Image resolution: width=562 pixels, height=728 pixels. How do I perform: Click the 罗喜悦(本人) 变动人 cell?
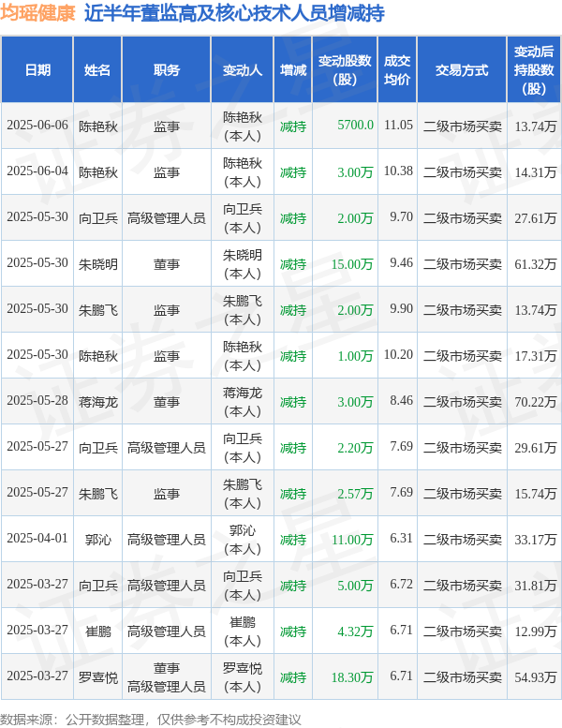(243, 677)
